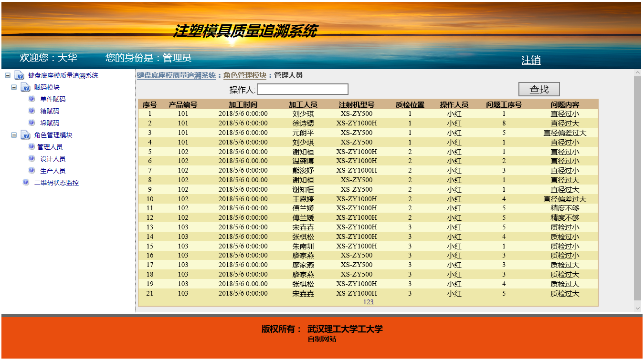Collapse the 键盘底座模质量追溯系统 root tree node

[x=8, y=75]
